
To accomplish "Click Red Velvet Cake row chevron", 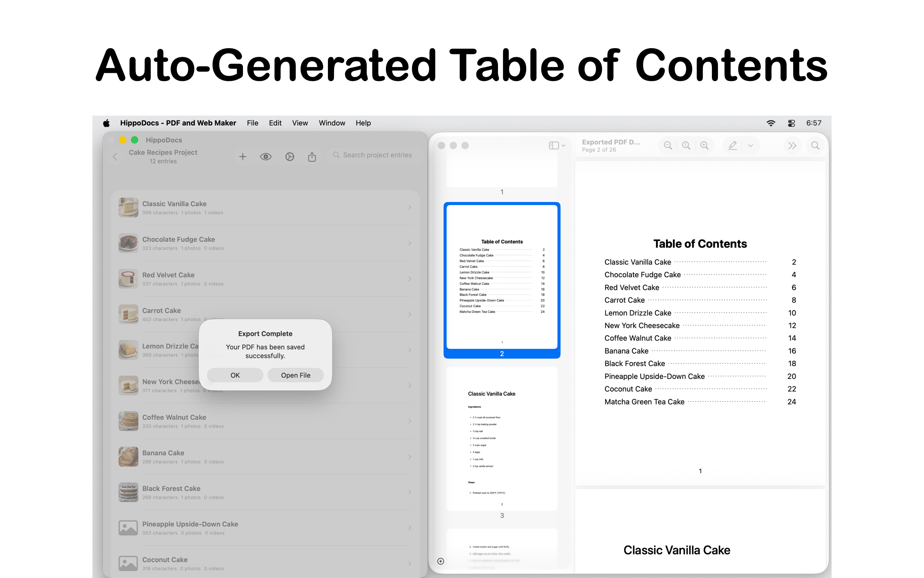I will 409,279.
